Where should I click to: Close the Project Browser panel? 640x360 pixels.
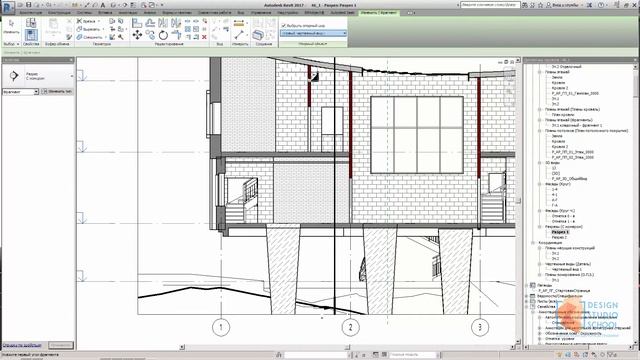coord(635,60)
